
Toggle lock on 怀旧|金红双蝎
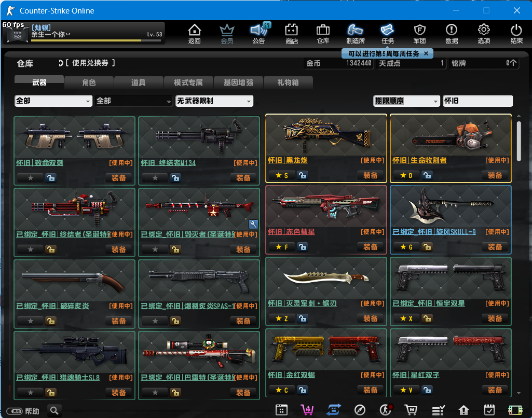[x=302, y=390]
